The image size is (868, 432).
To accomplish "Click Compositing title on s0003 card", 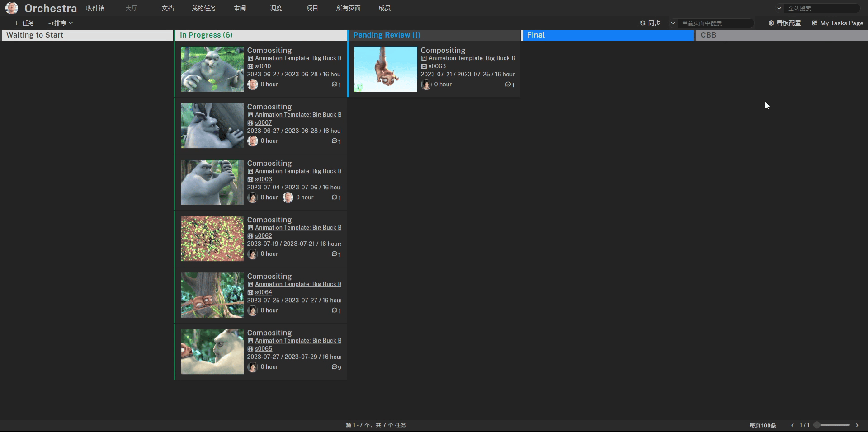I will click(269, 163).
